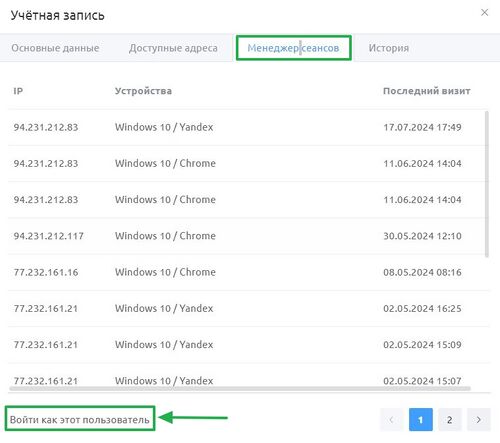Select current page 1 button

(x=421, y=419)
